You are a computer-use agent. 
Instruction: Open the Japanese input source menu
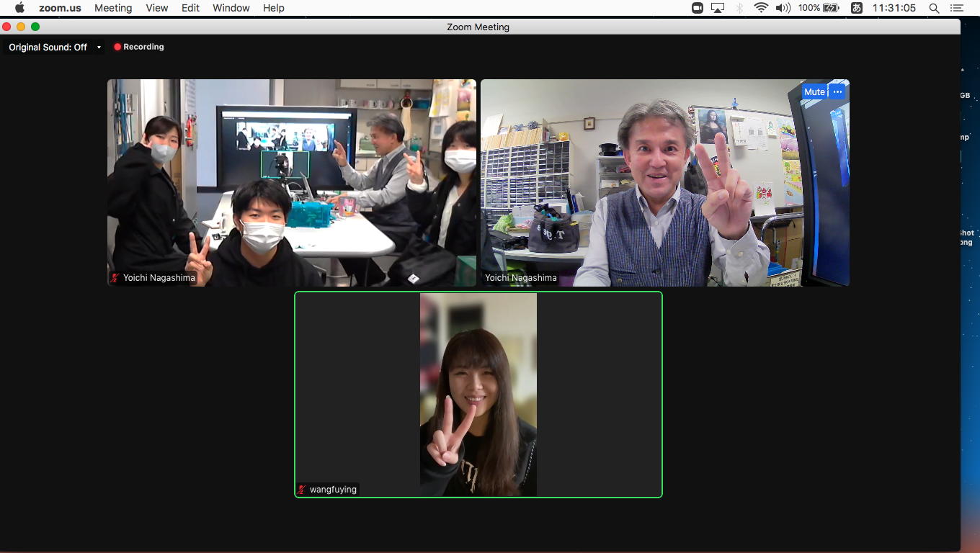856,8
